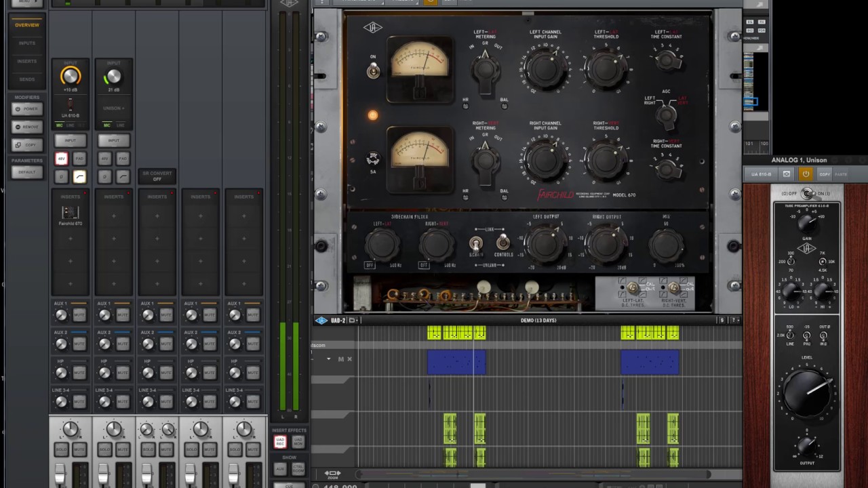Viewport: 868px width, 488px height.
Task: Click the Fairchild Right Threshold knob
Action: click(606, 160)
